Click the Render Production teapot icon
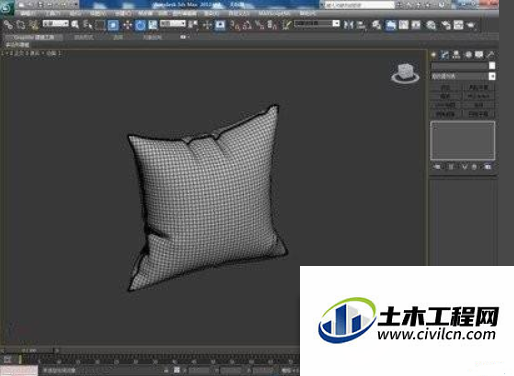The height and width of the screenshot is (376, 514). click(x=470, y=25)
